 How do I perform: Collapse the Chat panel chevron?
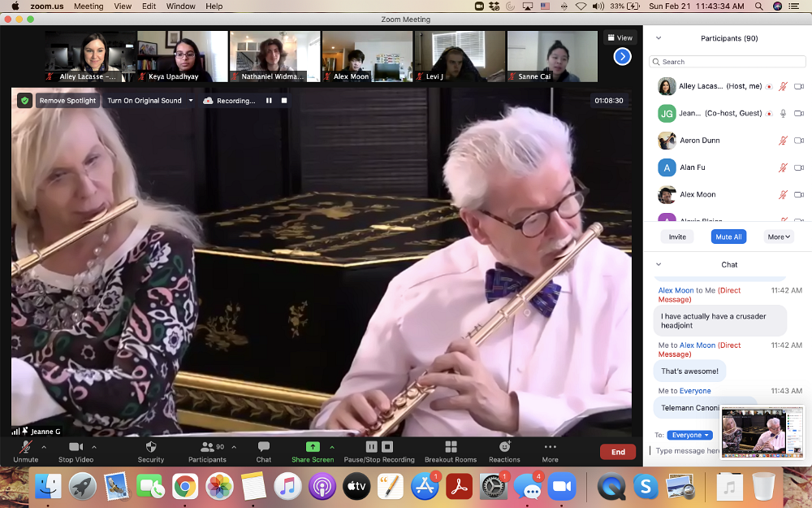[659, 264]
